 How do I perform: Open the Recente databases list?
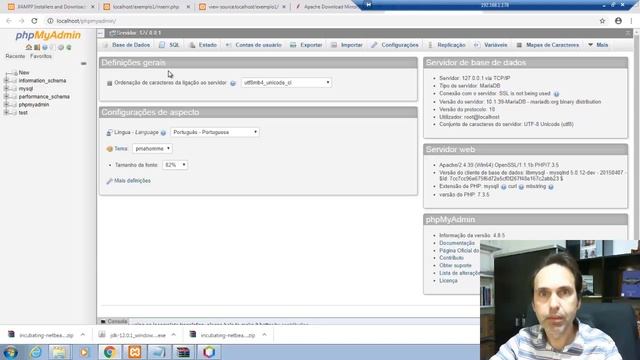click(x=15, y=56)
